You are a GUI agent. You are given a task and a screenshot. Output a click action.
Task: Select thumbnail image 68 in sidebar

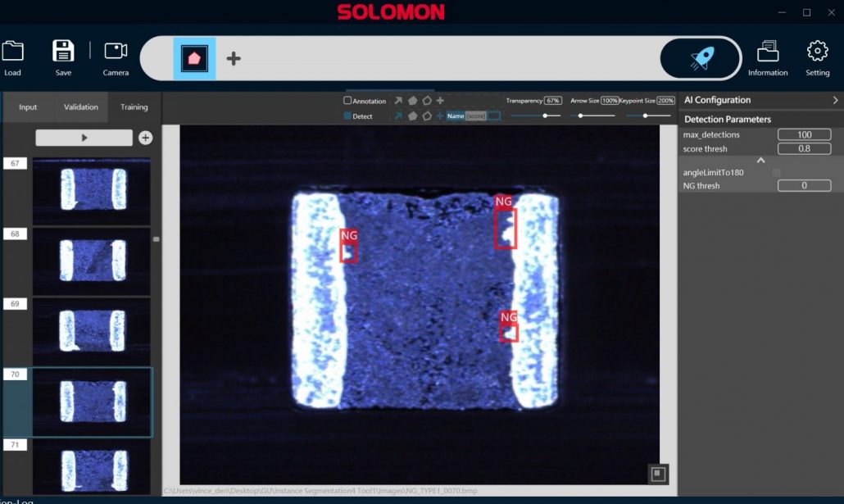(92, 261)
